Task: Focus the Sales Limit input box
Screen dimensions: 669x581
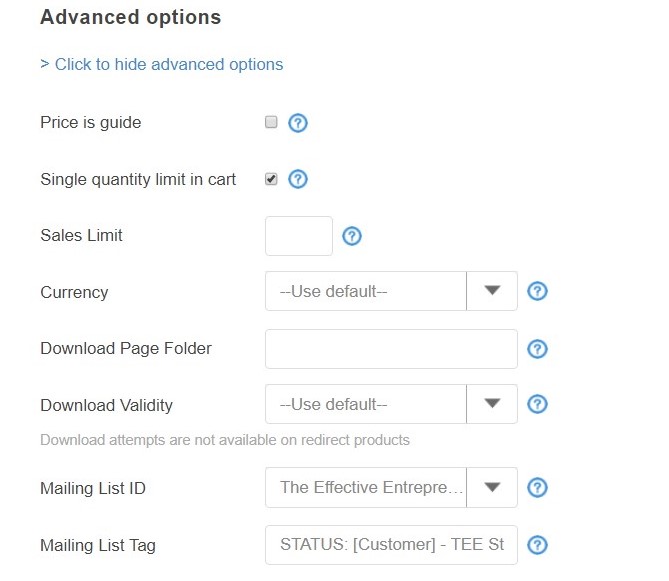Action: tap(298, 236)
